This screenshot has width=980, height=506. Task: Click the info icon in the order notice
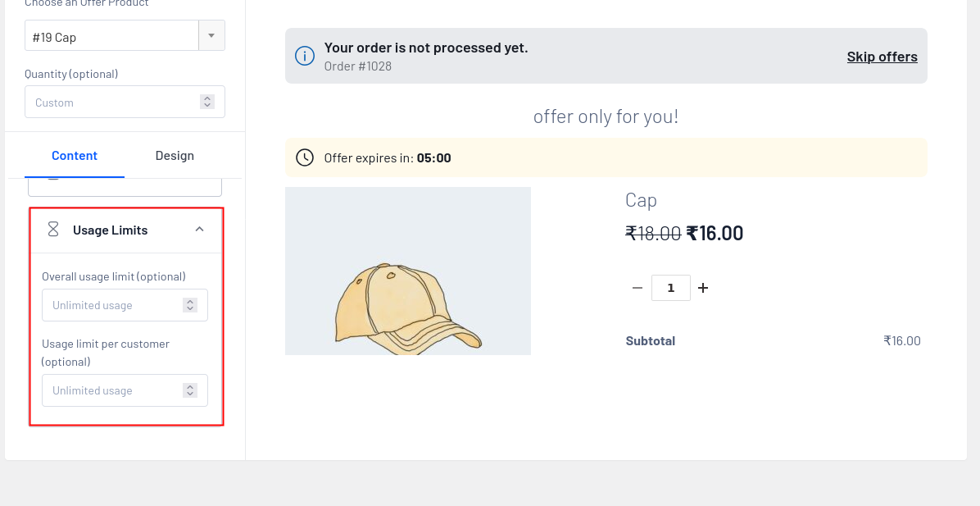click(x=304, y=56)
